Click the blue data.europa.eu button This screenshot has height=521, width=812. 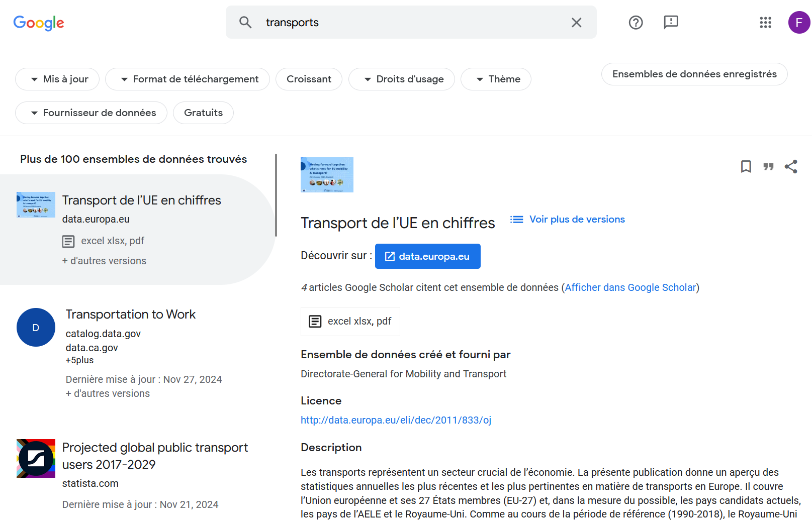[x=427, y=256]
